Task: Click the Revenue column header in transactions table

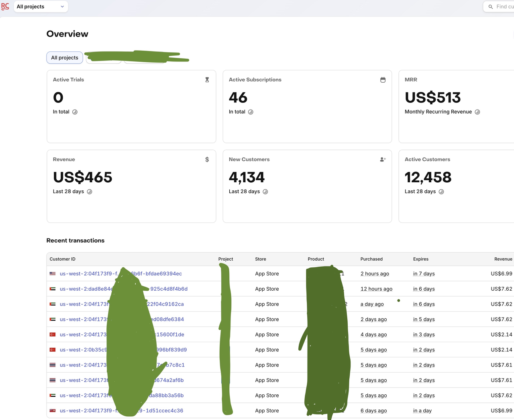Action: pos(503,259)
